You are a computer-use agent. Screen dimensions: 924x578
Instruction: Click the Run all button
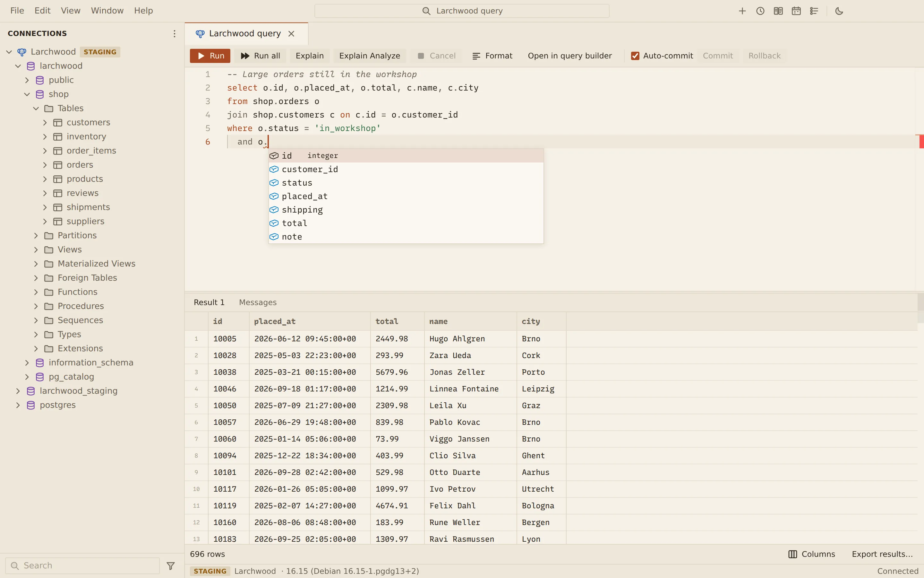(261, 56)
